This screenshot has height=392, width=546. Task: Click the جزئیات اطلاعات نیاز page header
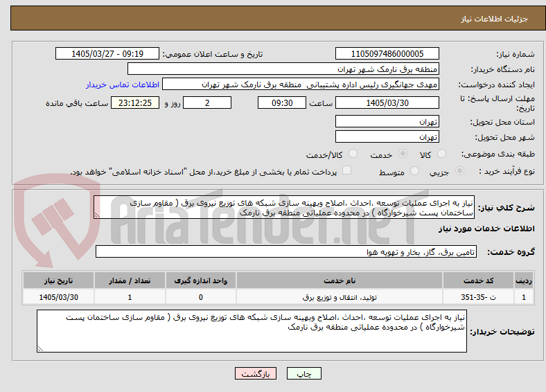(495, 19)
